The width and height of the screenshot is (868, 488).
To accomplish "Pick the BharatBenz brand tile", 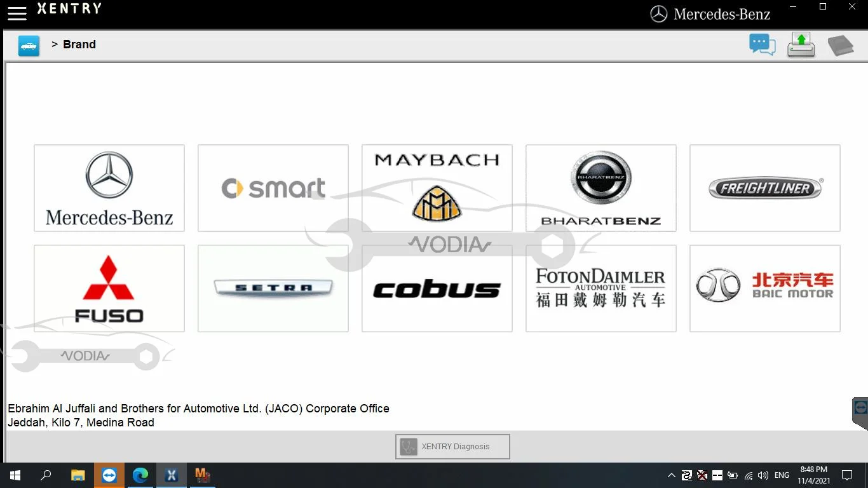I will [601, 188].
